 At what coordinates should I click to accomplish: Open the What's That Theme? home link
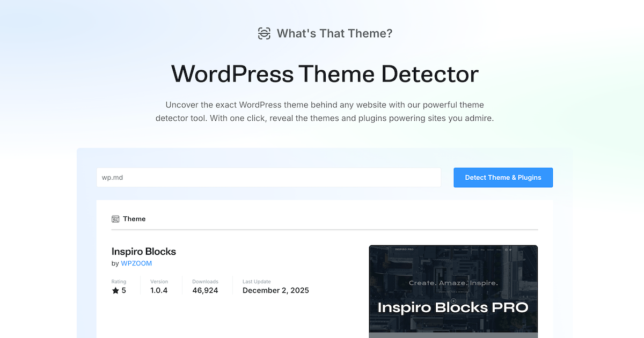pos(325,34)
